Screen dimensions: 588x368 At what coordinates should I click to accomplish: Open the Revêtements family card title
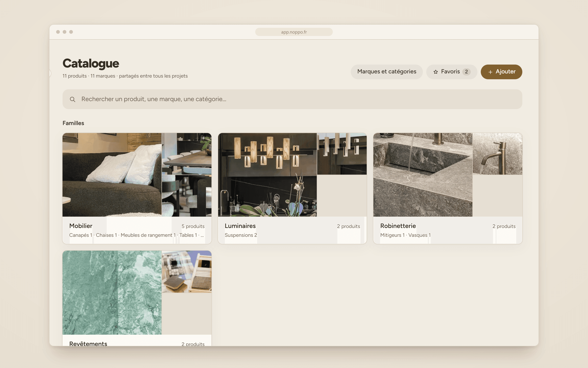point(88,344)
